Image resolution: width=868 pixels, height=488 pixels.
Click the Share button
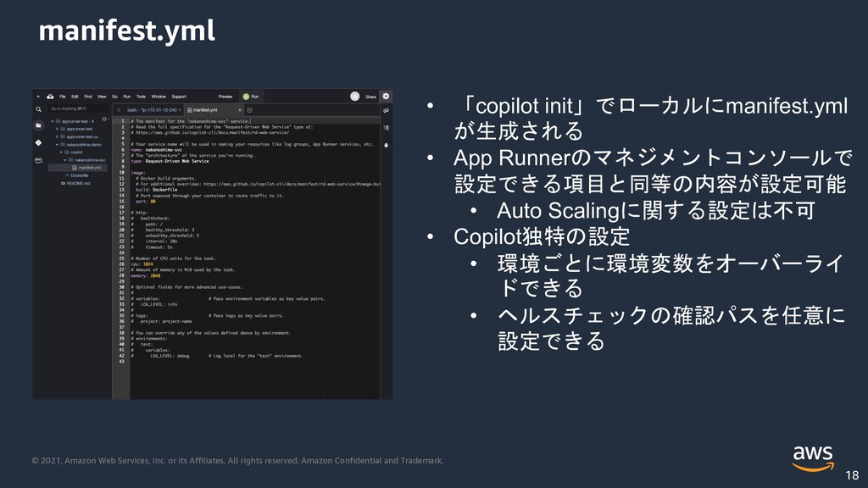[371, 97]
